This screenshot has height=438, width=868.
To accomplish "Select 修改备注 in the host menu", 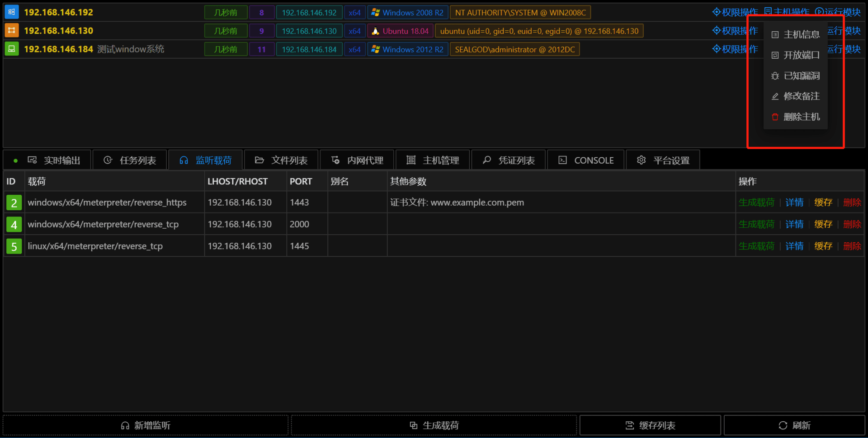I will click(x=796, y=96).
